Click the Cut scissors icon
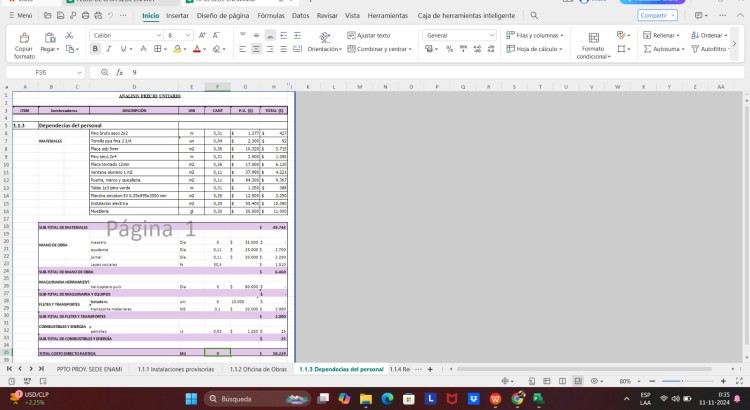Viewport: 750px width, 410px height. click(x=69, y=35)
